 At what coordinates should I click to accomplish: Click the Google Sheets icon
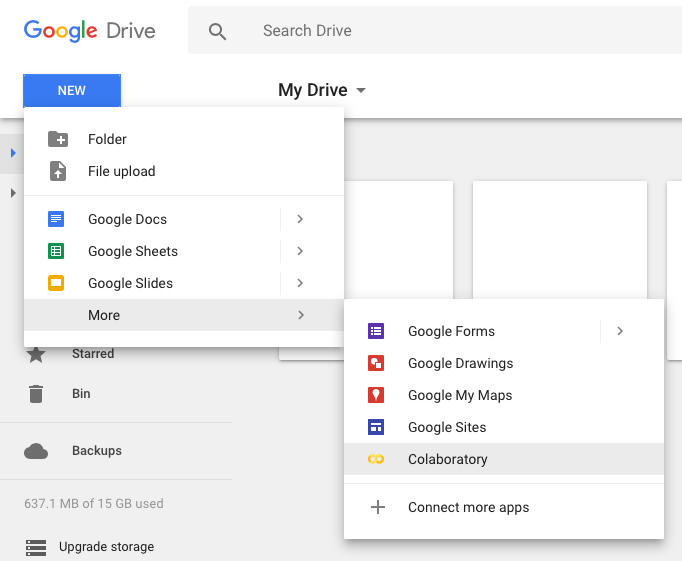pos(56,251)
